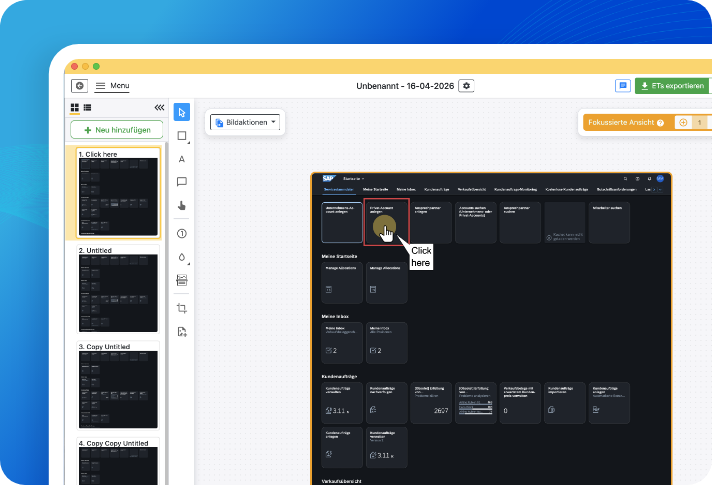
Task: Collapse the steps side panel
Action: click(x=159, y=108)
